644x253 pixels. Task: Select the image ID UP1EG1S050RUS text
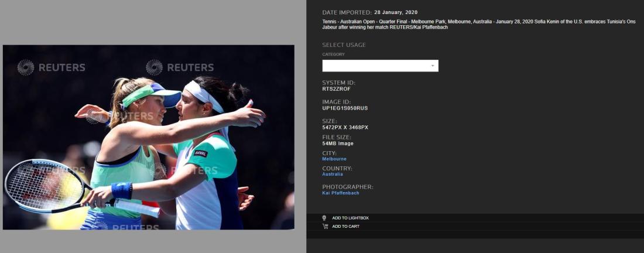tap(345, 108)
